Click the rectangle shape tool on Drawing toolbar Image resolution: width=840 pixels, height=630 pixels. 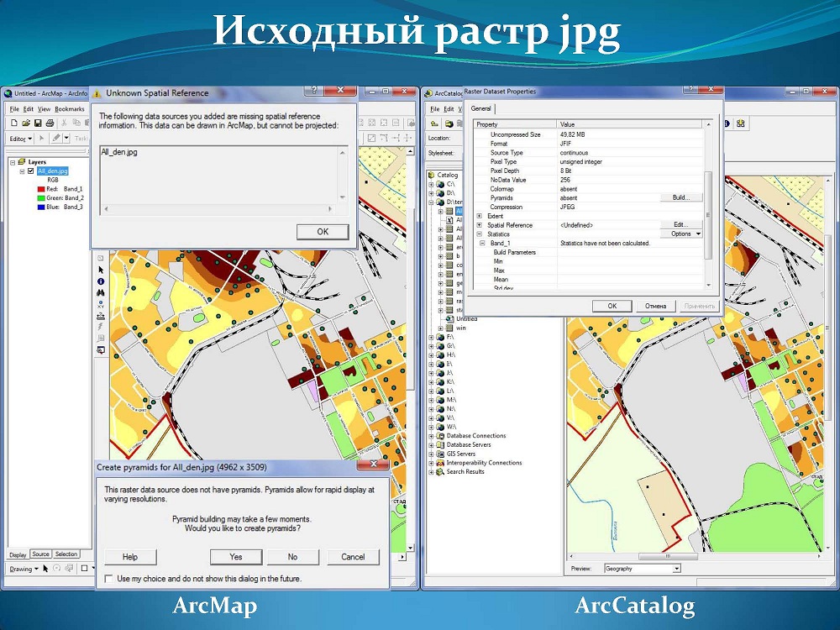click(84, 569)
